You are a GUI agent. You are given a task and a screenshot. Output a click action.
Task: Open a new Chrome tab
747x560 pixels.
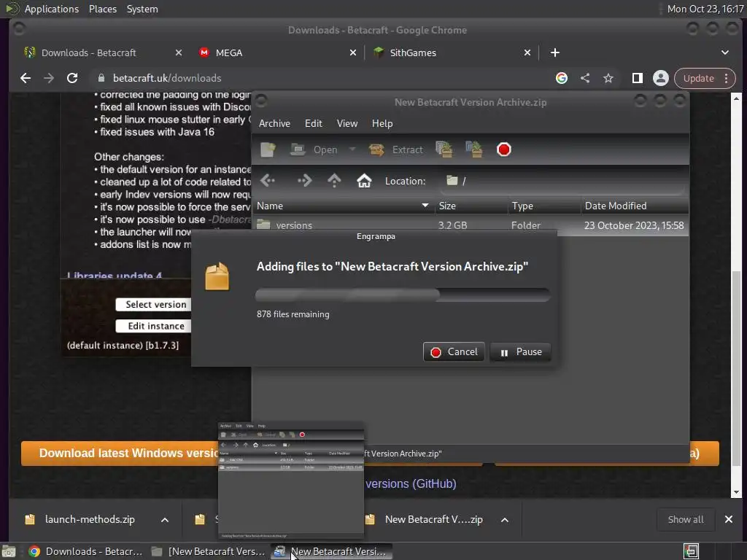point(555,52)
